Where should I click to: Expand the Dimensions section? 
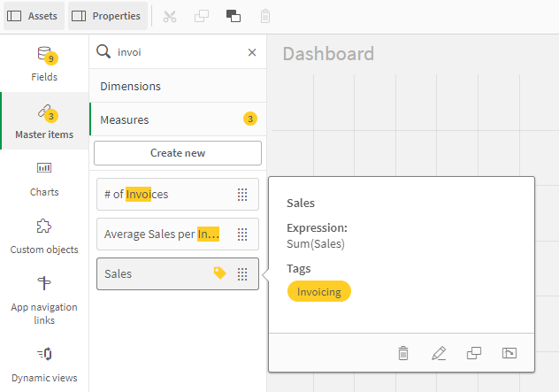click(177, 86)
